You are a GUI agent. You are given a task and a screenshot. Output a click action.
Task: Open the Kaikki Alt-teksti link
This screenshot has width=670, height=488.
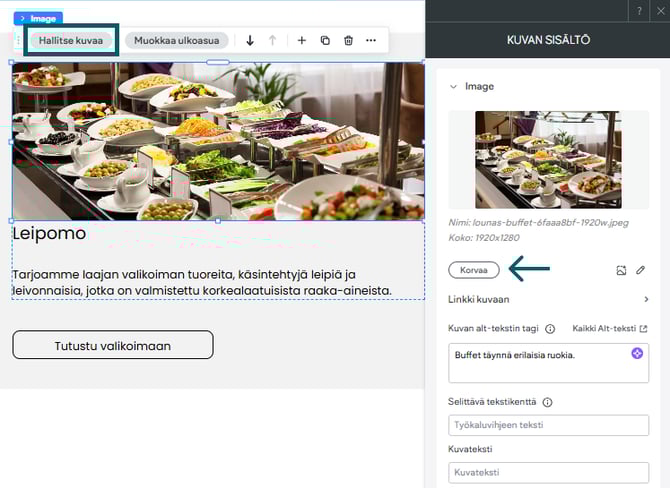(x=610, y=328)
